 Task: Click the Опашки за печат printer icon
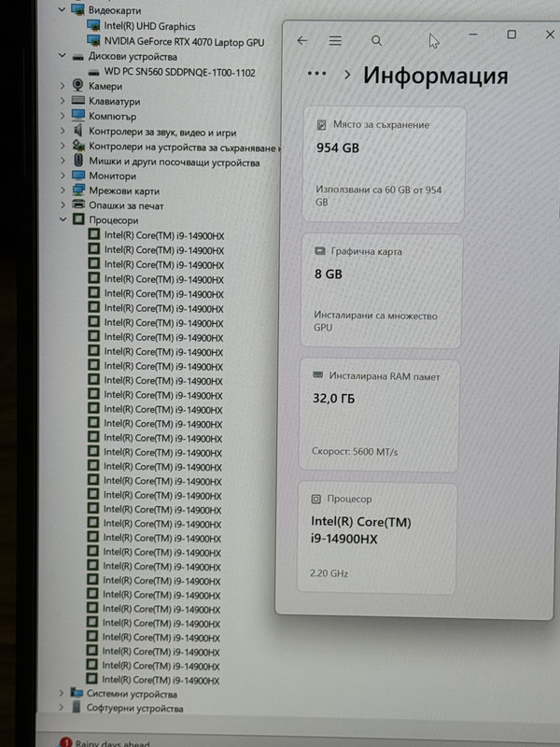point(78,204)
